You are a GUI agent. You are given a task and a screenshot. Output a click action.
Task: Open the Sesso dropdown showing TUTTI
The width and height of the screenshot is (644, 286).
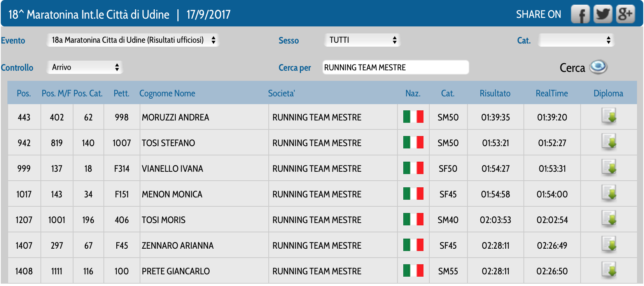[x=362, y=40]
